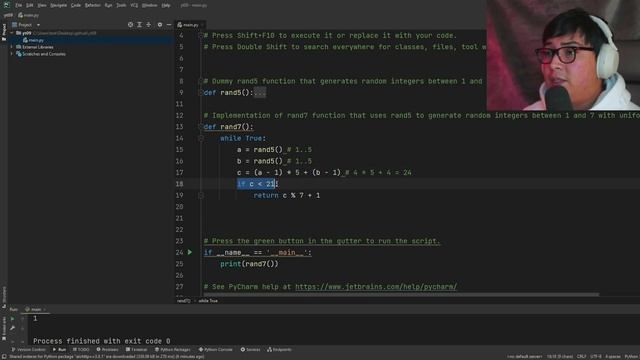Open the Navigate menu

click(x=58, y=5)
